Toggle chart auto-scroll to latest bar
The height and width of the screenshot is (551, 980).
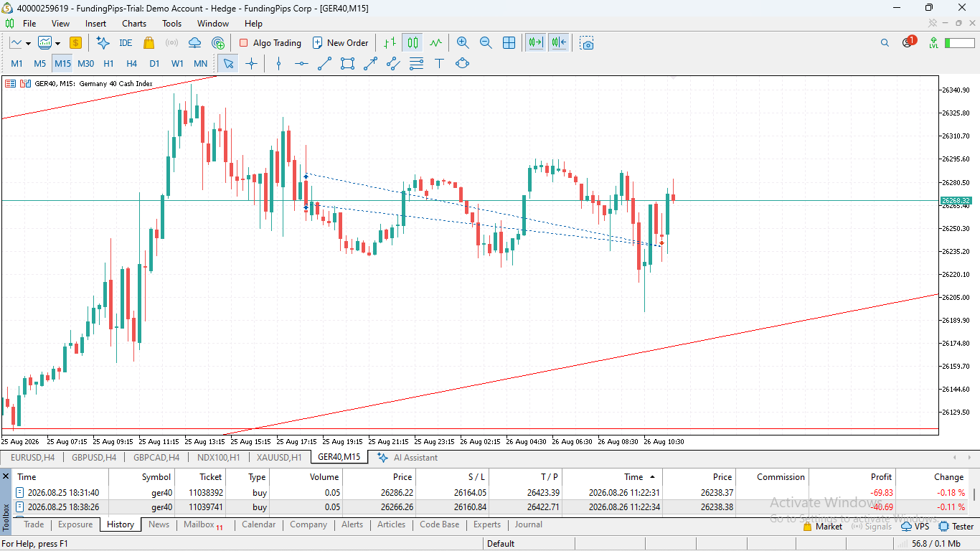535,43
